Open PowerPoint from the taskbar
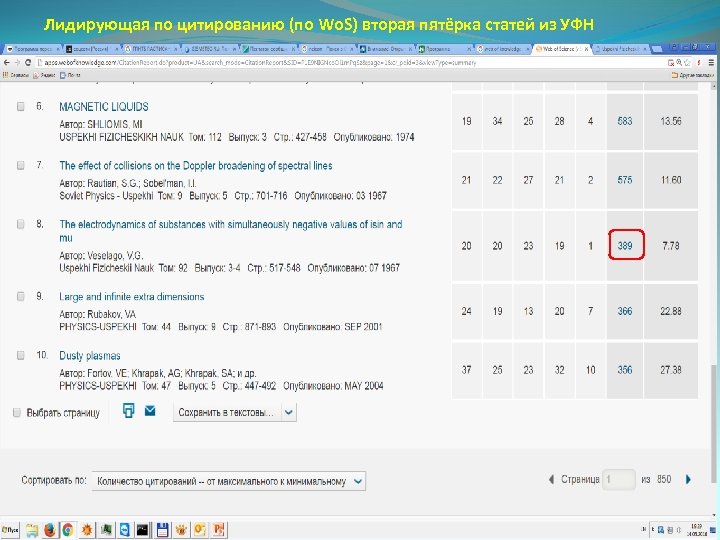The height and width of the screenshot is (540, 720). click(219, 530)
